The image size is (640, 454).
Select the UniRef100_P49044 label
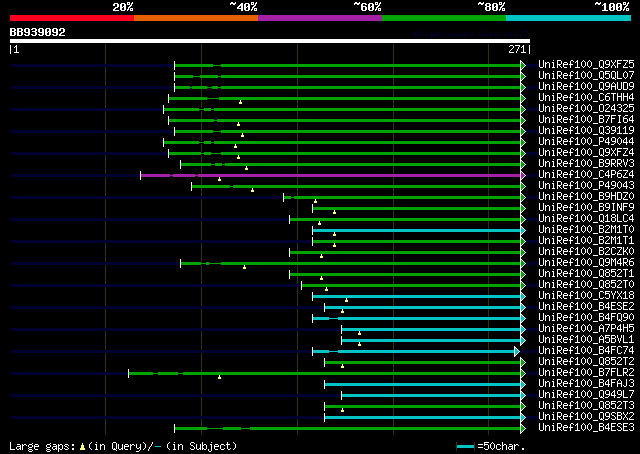(586, 141)
